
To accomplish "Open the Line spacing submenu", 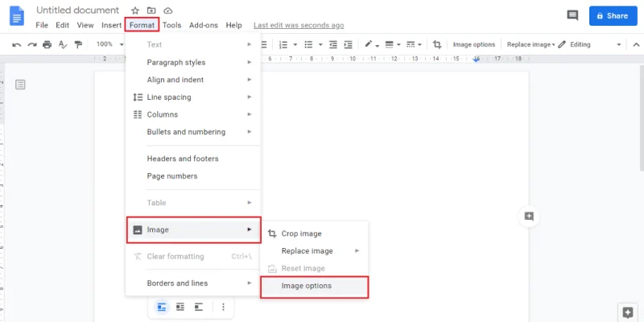I will point(193,97).
